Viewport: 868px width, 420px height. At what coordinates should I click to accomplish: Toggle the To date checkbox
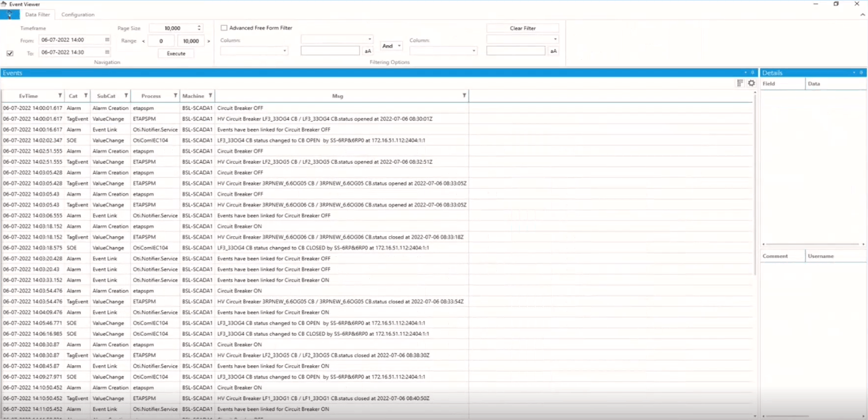[x=10, y=53]
